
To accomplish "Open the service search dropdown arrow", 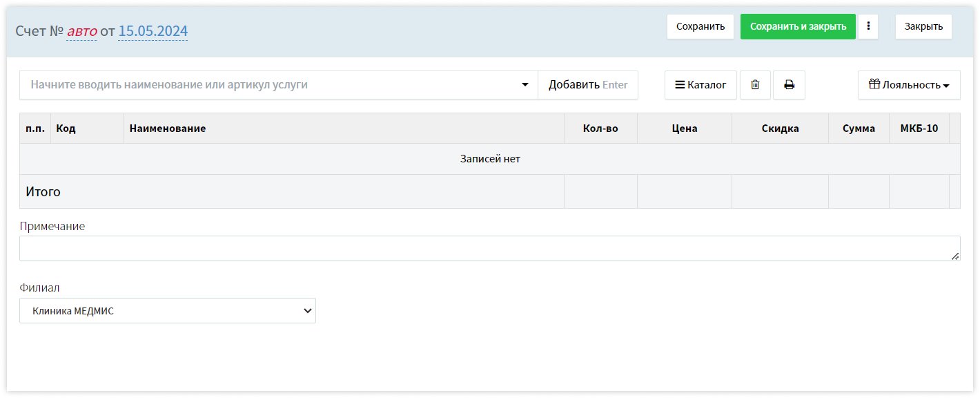I will [525, 85].
